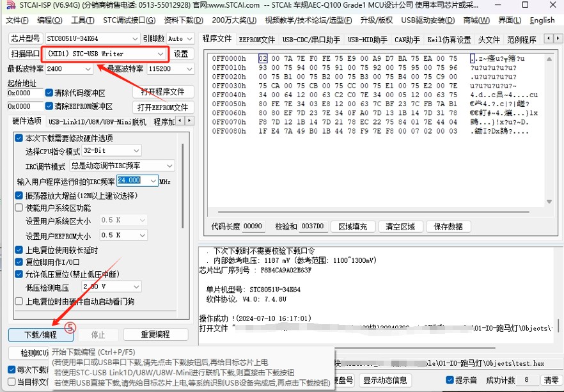Image resolution: width=564 pixels, height=392 pixels.
Task: Select the USB-Link1D/U8W/U8W-Mini脱机 tab
Action: click(x=97, y=122)
